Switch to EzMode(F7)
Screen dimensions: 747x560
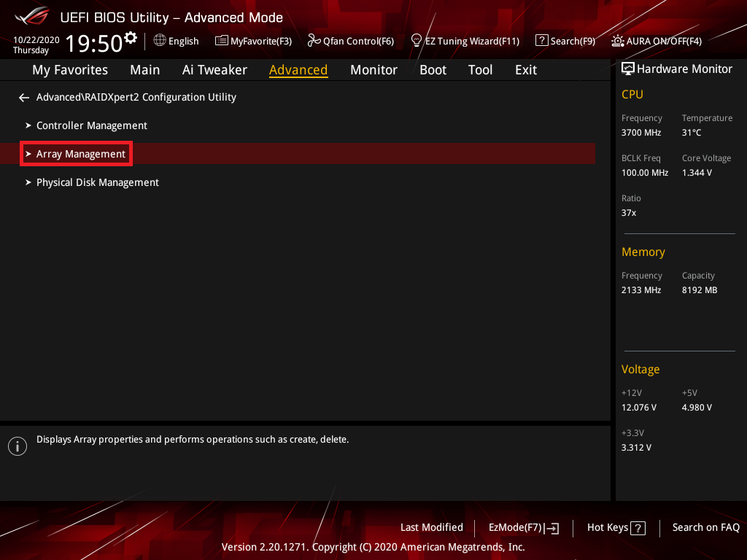pos(523,528)
